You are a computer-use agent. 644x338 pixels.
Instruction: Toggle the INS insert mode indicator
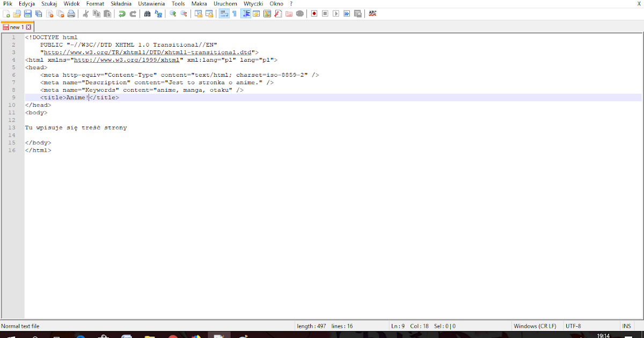coord(626,326)
